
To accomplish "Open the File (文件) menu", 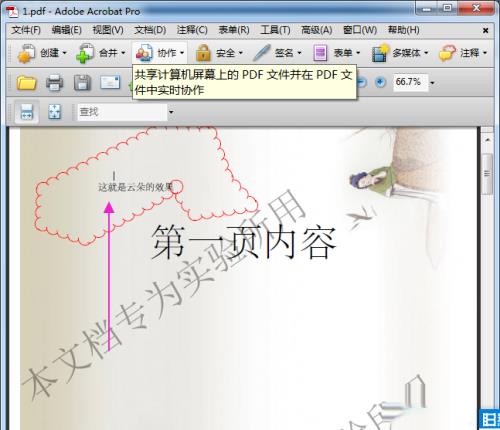I will coord(26,30).
